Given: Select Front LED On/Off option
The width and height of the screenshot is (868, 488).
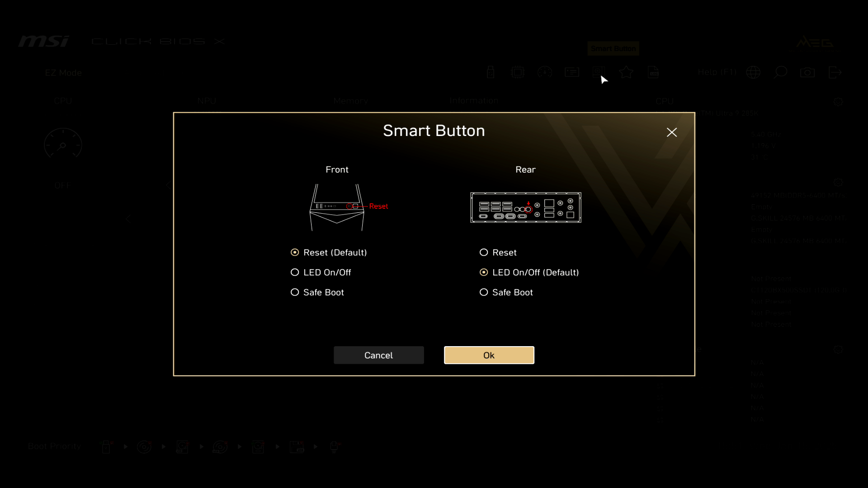Looking at the screenshot, I should click(x=295, y=272).
